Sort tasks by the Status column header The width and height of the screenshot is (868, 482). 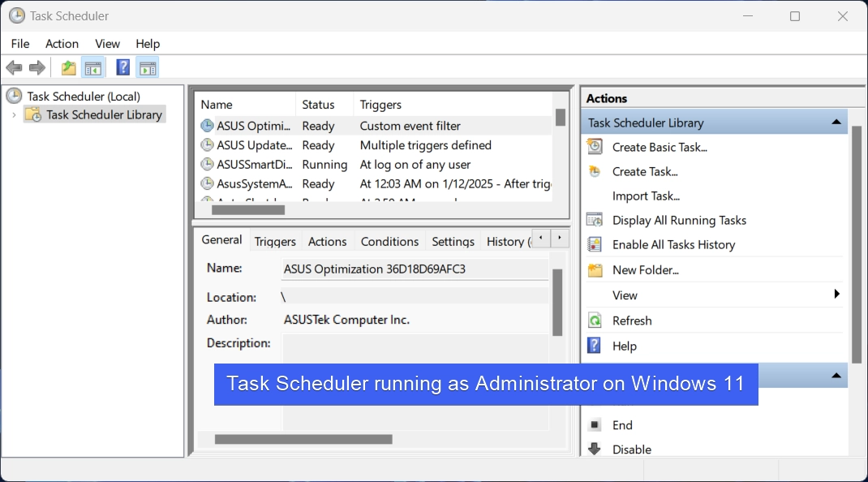pos(324,104)
